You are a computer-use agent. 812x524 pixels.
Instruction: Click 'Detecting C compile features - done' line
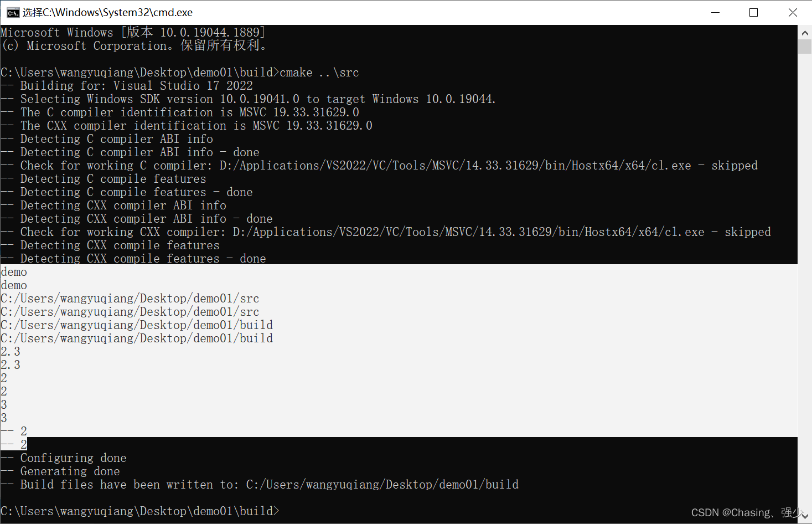(x=127, y=192)
